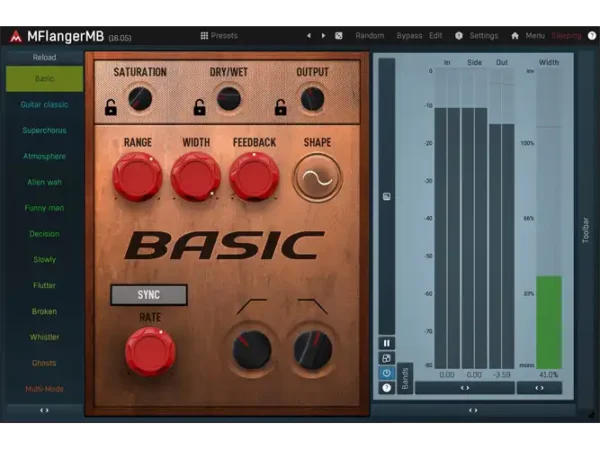This screenshot has width=600, height=450.
Task: Expand the width meter arrows
Action: (540, 388)
